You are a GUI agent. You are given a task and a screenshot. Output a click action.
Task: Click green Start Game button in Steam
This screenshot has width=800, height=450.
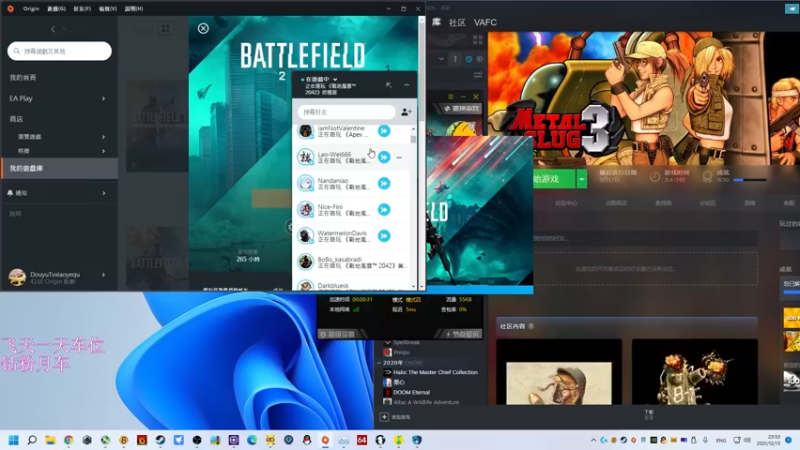click(x=555, y=179)
